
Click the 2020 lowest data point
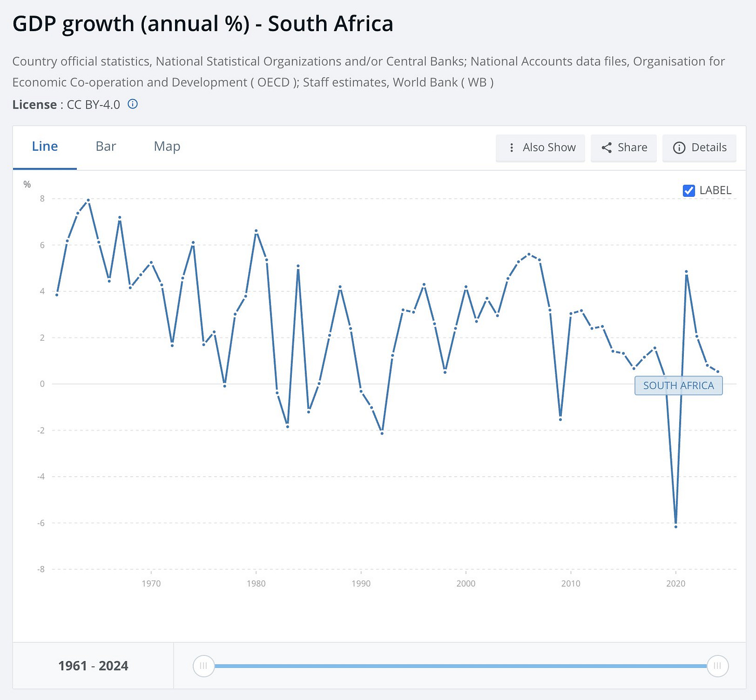(x=676, y=527)
